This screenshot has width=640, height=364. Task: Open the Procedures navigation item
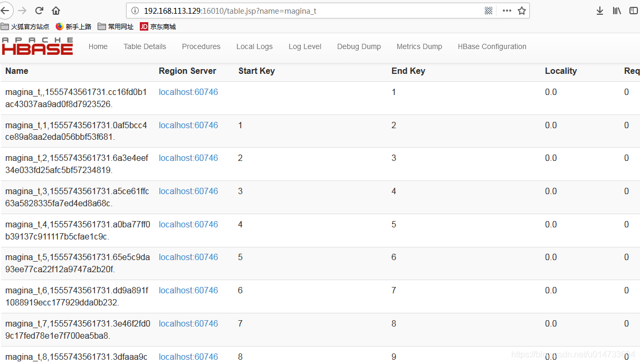point(201,46)
